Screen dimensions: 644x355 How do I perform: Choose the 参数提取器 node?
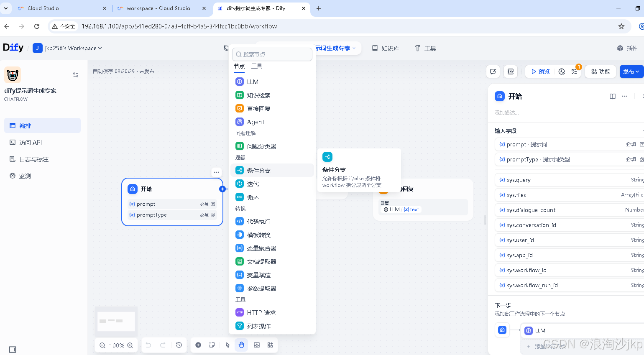pyautogui.click(x=272, y=289)
